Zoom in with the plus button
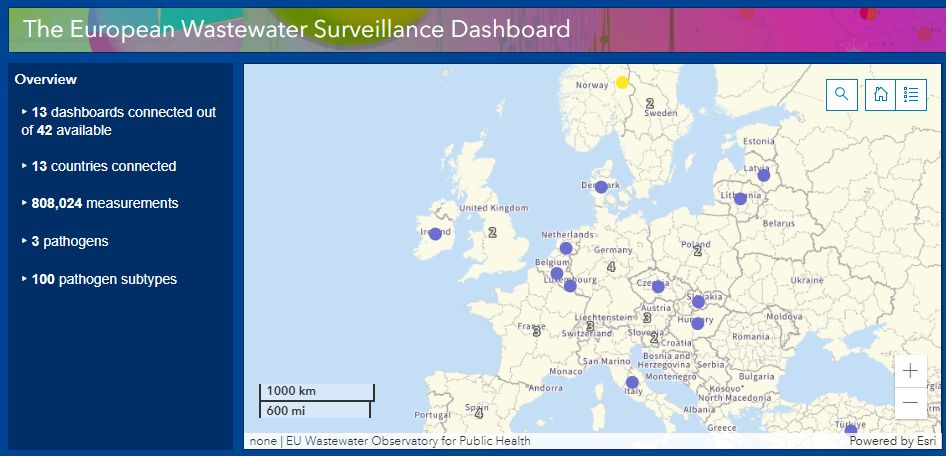The height and width of the screenshot is (456, 946). (x=910, y=371)
